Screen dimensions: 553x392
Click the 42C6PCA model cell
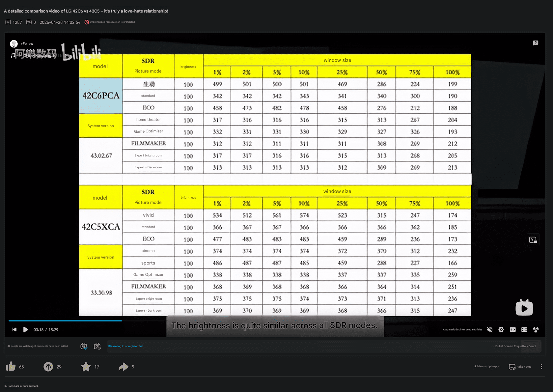coord(101,96)
